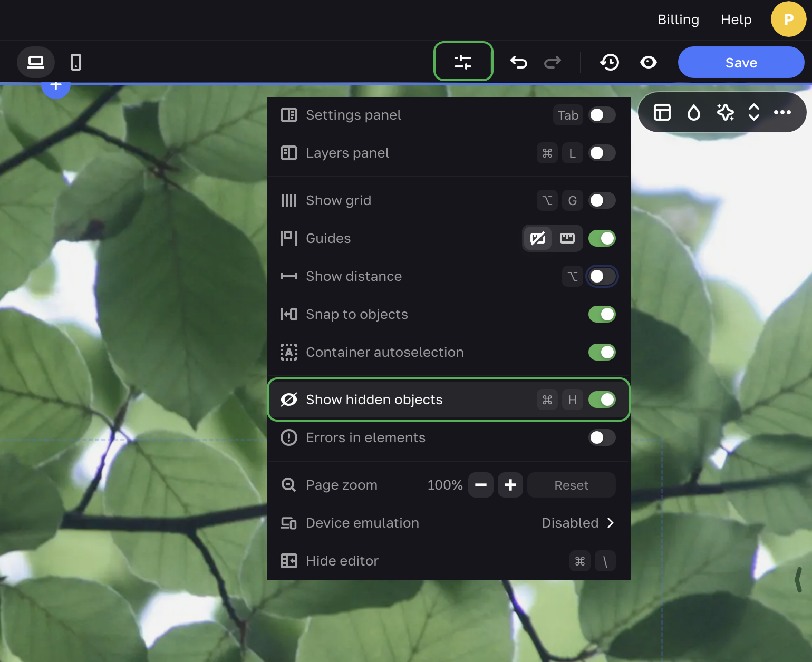Click the up-down chevron move icon
Screen dimensions: 812x662
click(x=754, y=112)
